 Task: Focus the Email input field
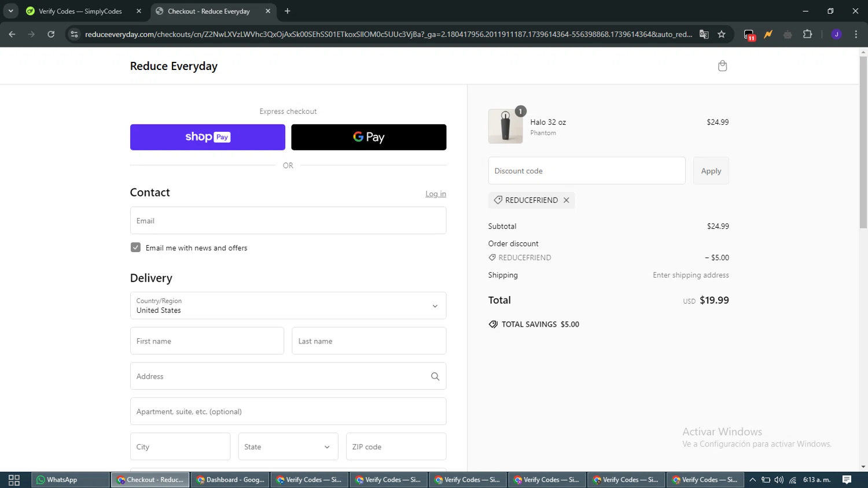tap(288, 220)
